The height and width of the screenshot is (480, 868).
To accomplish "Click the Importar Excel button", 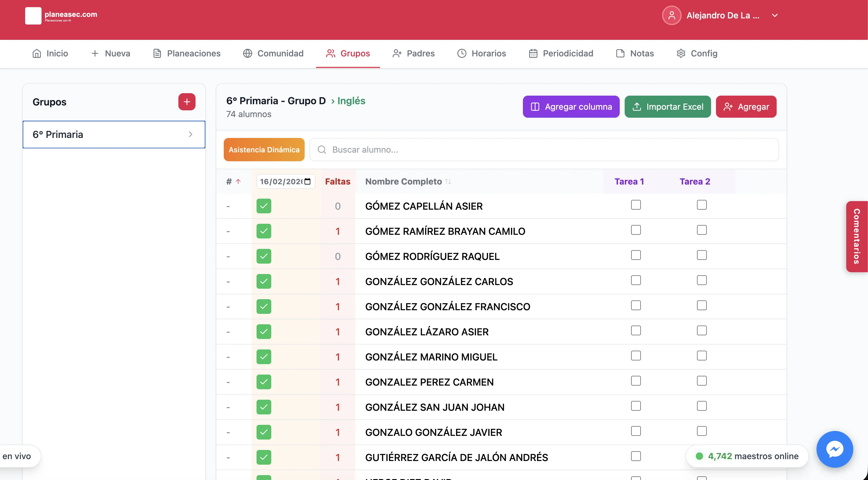I will point(667,107).
